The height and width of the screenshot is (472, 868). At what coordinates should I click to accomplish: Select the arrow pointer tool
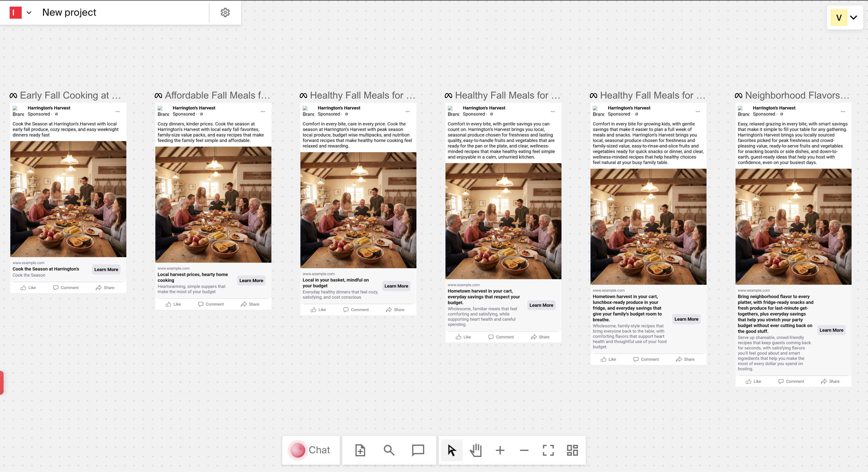tap(452, 450)
